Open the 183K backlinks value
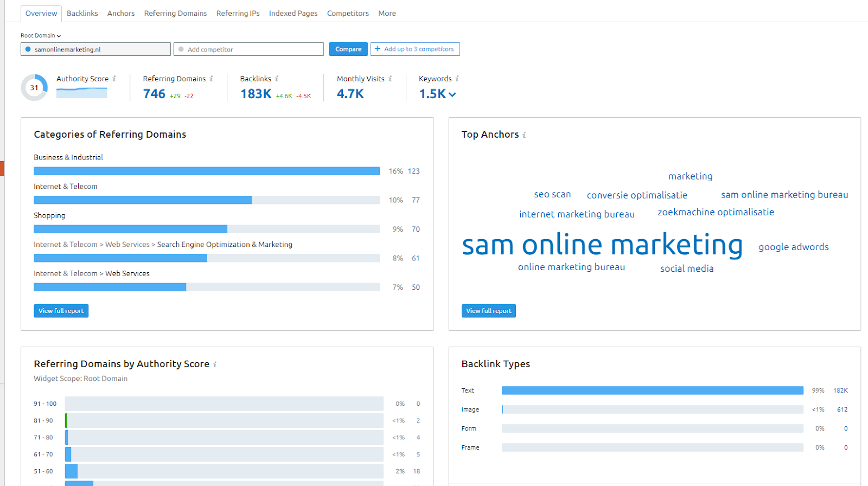The height and width of the screenshot is (486, 868). (256, 94)
